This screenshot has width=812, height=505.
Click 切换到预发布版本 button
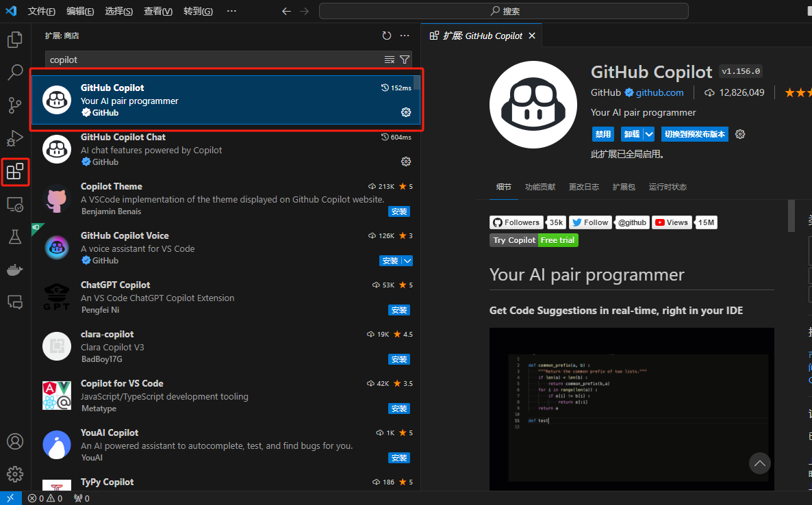tap(695, 134)
